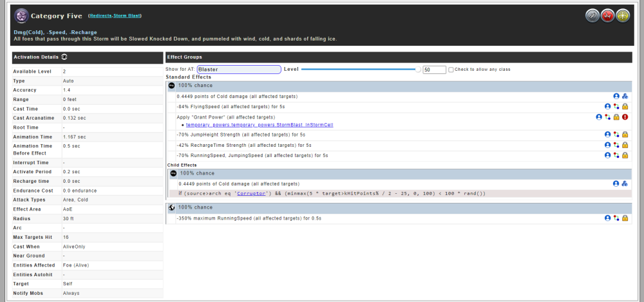This screenshot has height=302, width=644.
Task: Click the person icon on JumpHeight Strength row
Action: tap(607, 135)
